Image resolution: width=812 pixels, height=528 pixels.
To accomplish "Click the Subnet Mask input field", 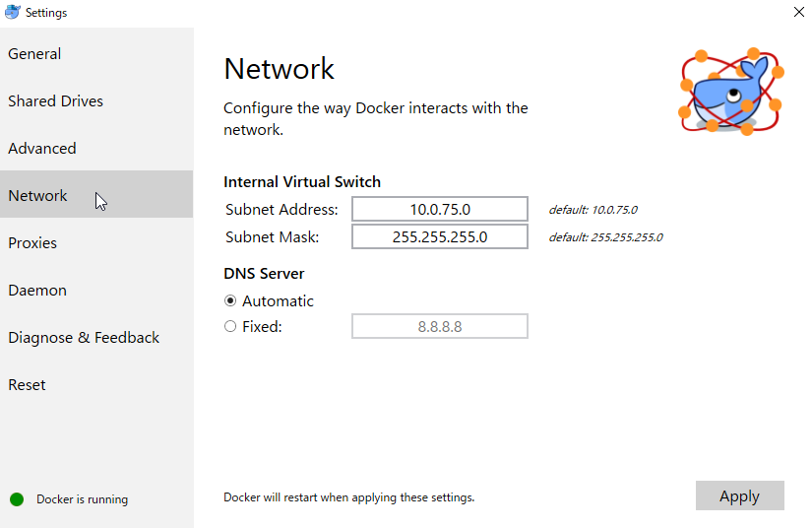I will click(440, 236).
